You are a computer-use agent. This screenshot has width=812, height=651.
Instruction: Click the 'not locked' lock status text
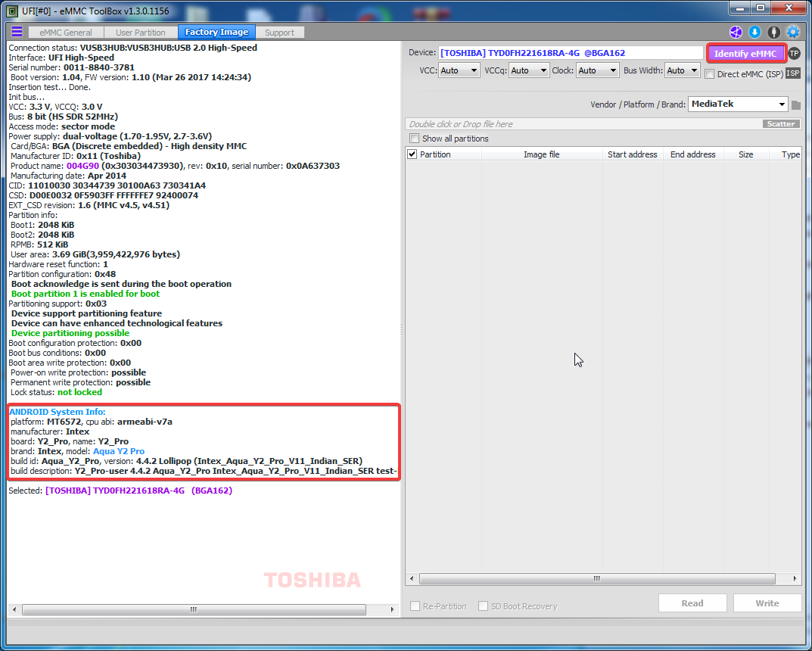coord(79,392)
